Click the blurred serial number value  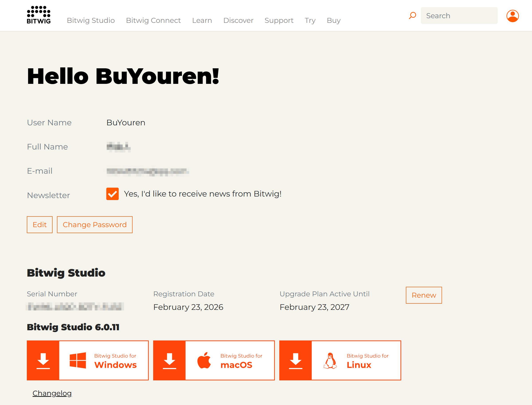click(75, 307)
